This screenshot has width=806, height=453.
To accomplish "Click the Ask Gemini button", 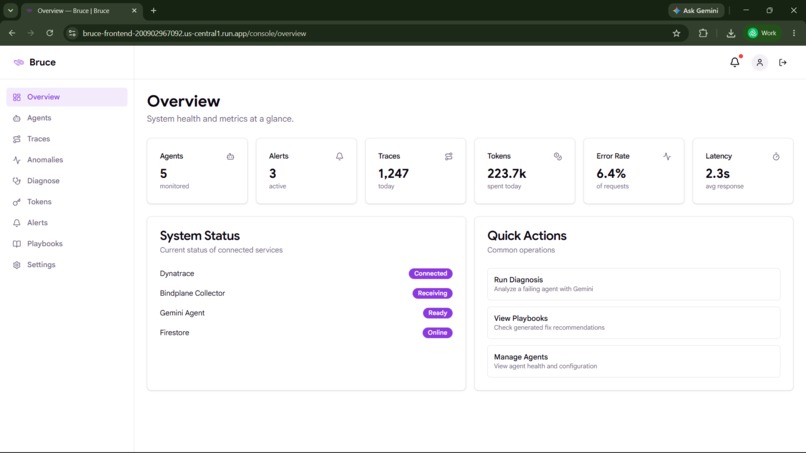I will (x=696, y=10).
